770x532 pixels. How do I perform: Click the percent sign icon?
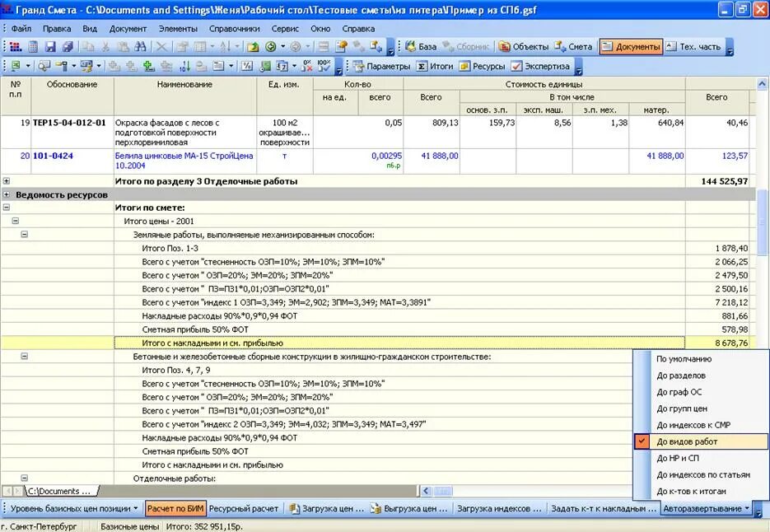pyautogui.click(x=247, y=66)
